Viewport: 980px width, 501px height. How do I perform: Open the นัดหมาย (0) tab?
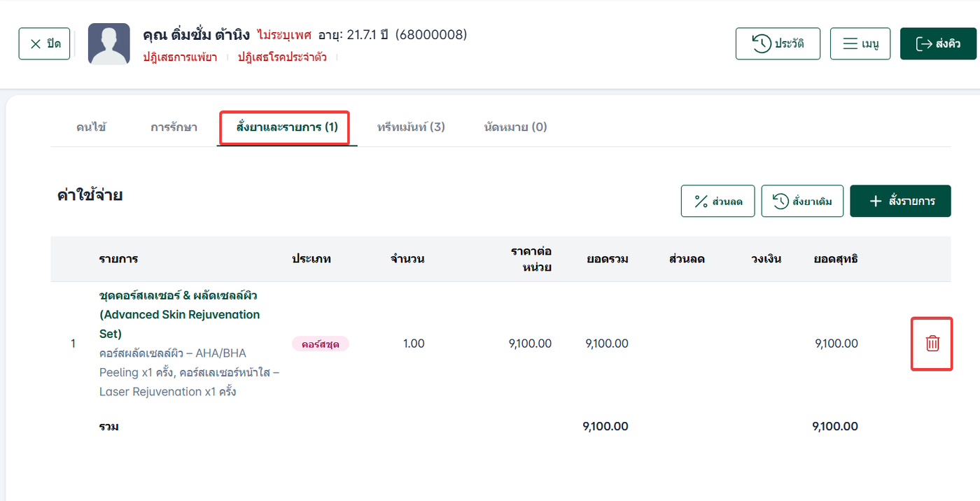point(515,127)
